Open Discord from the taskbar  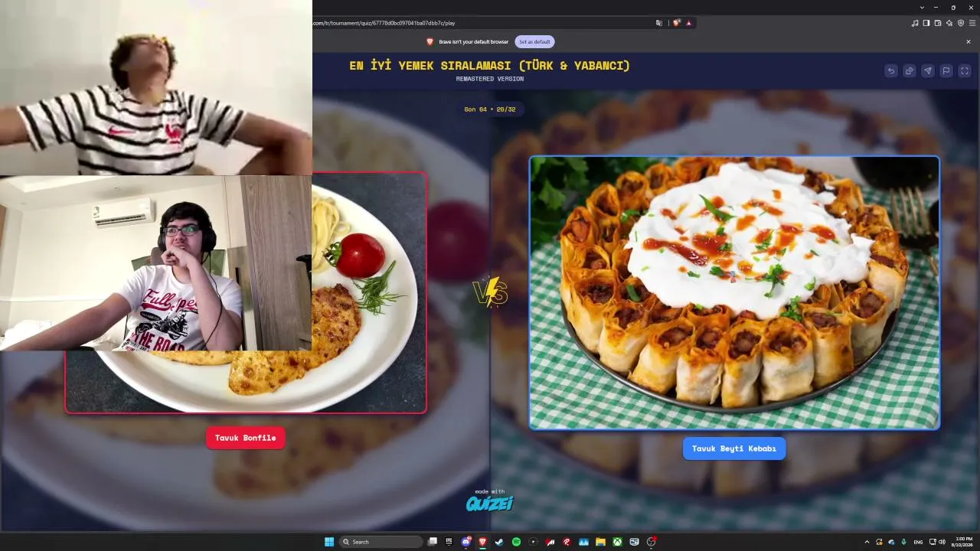(x=466, y=542)
